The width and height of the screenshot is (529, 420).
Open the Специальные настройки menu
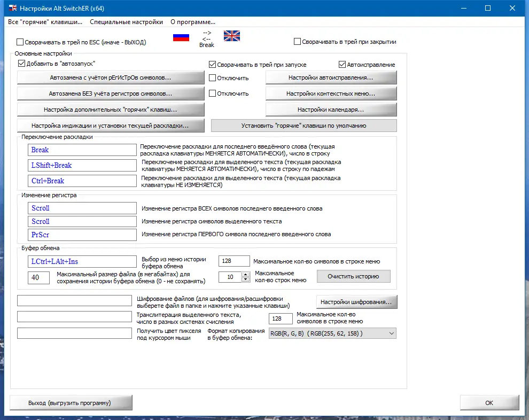pos(126,22)
